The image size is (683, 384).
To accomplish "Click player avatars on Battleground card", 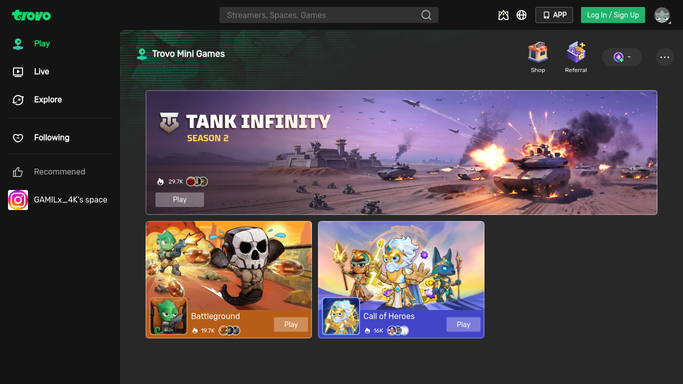I will [230, 330].
